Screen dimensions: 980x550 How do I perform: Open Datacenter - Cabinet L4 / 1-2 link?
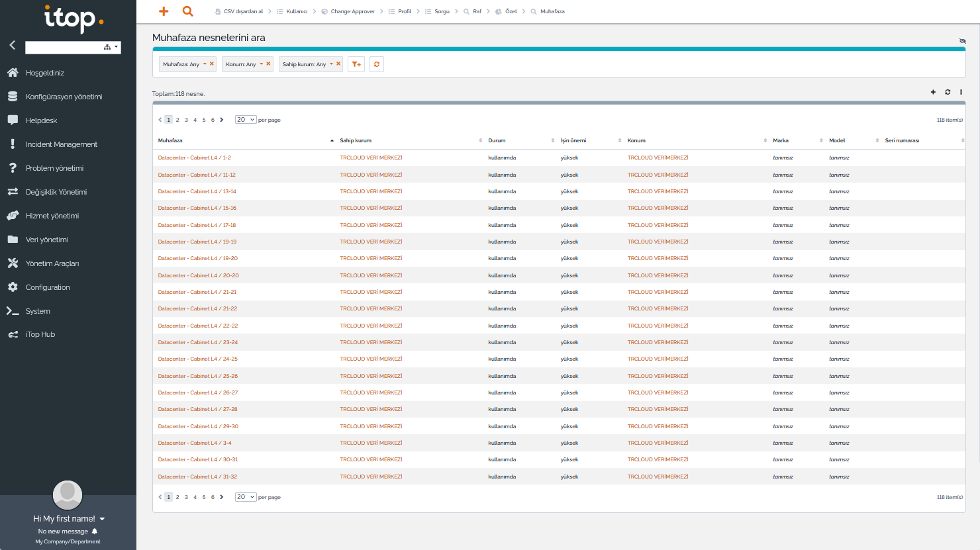point(194,158)
